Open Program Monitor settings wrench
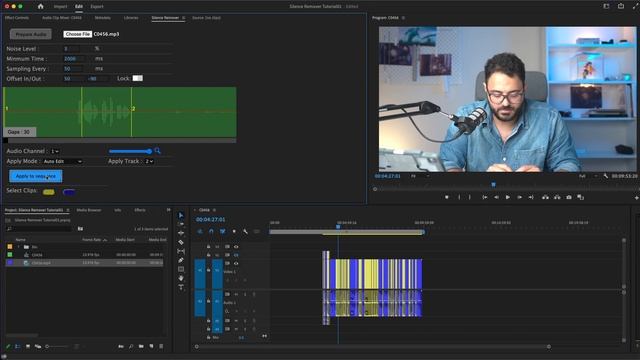The height and width of the screenshot is (360, 640). (606, 176)
